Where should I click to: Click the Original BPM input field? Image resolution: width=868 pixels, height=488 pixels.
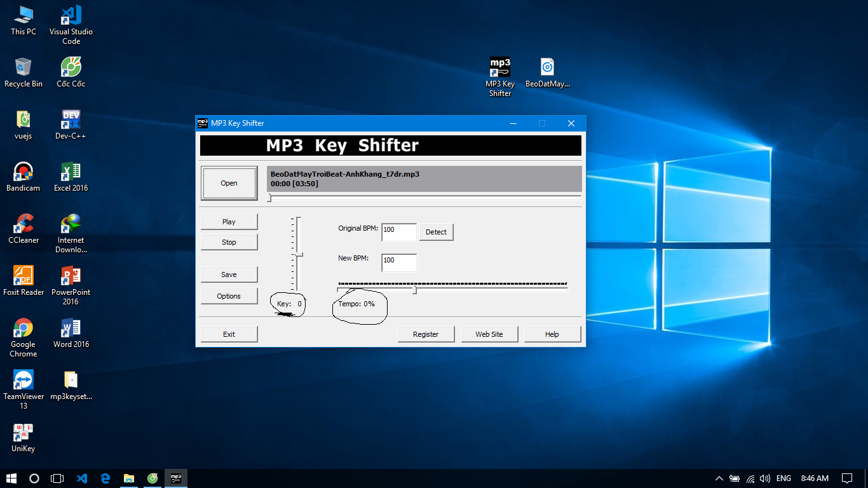[x=399, y=233]
